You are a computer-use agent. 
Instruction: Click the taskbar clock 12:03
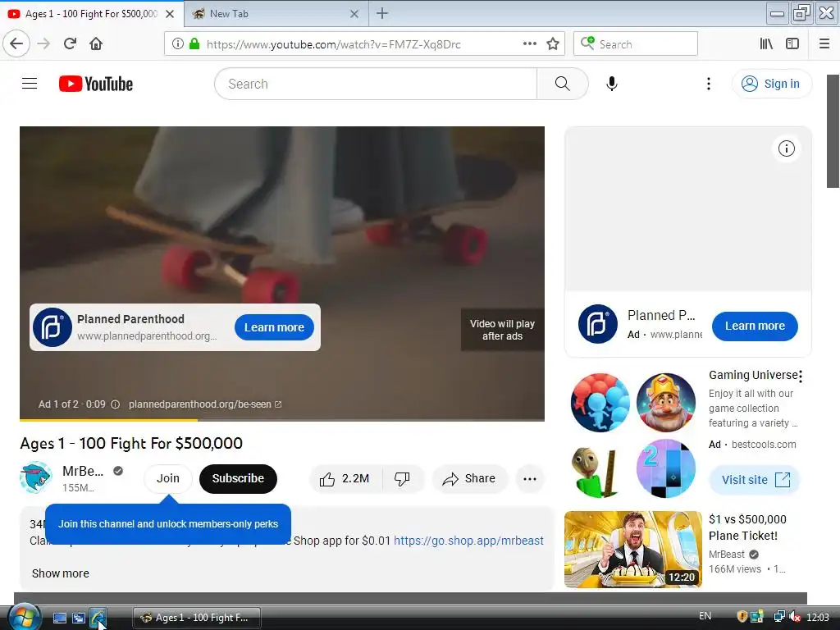[818, 617]
